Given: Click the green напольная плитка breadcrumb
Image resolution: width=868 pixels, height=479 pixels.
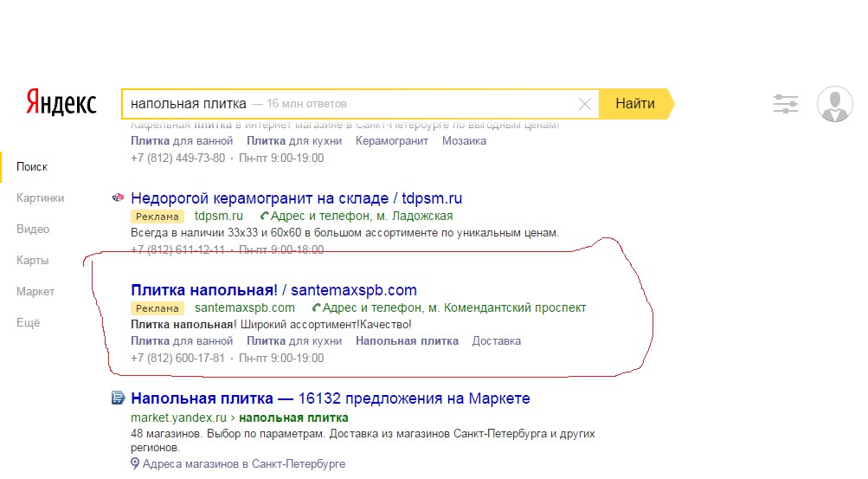Looking at the screenshot, I should pos(293,418).
